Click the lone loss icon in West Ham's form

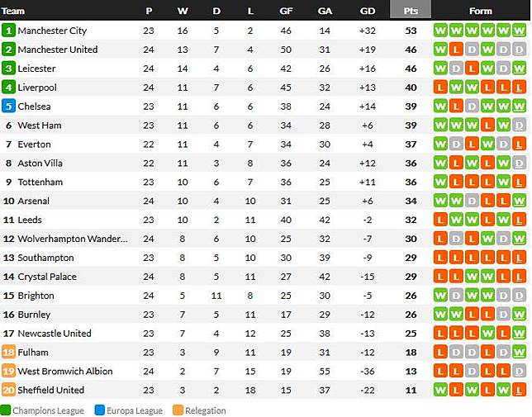487,126
